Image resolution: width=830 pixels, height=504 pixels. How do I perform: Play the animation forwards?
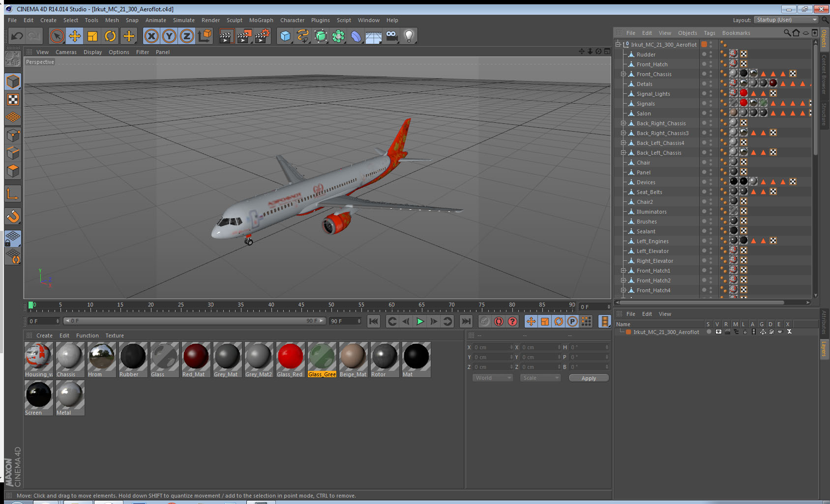tap(420, 321)
